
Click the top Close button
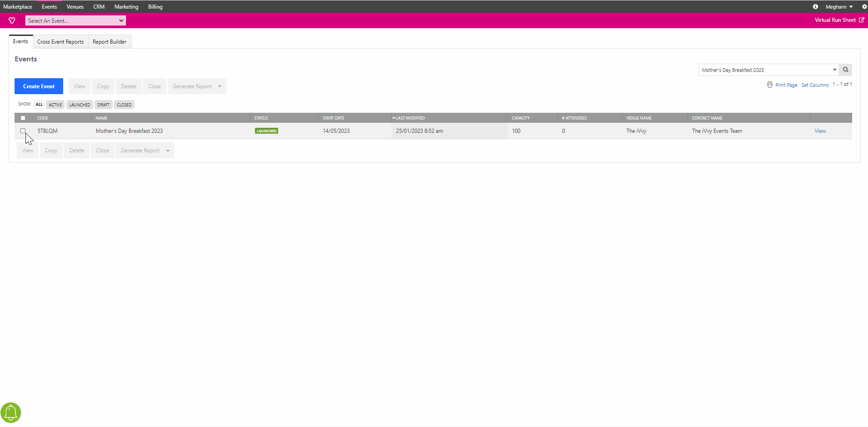[155, 86]
